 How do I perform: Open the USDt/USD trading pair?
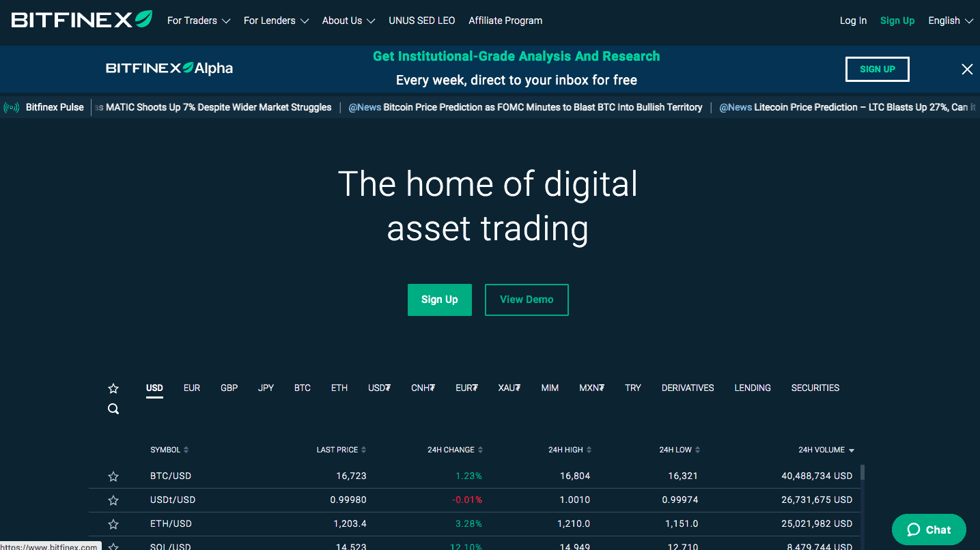(x=173, y=500)
